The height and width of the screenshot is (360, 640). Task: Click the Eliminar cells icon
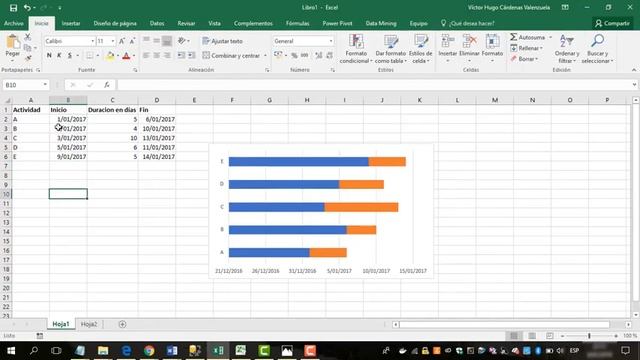[469, 42]
